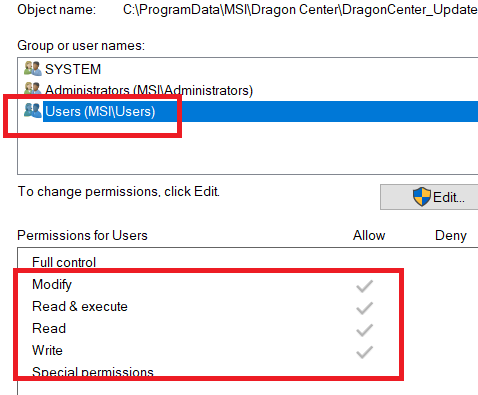Screen dimensions: 478x395
Task: Select SYSTEM in group or user names
Action: coord(73,69)
